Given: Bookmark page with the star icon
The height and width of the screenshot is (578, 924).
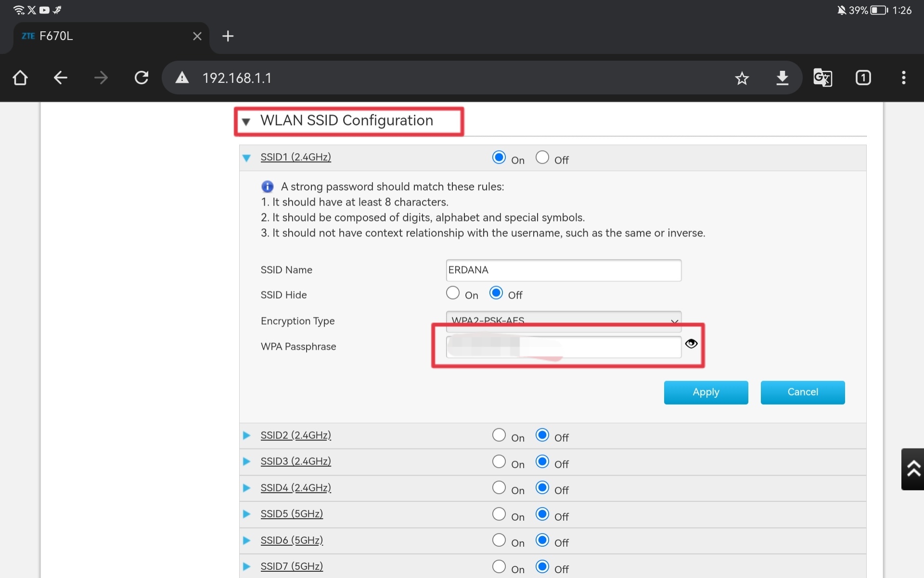Looking at the screenshot, I should pos(742,78).
